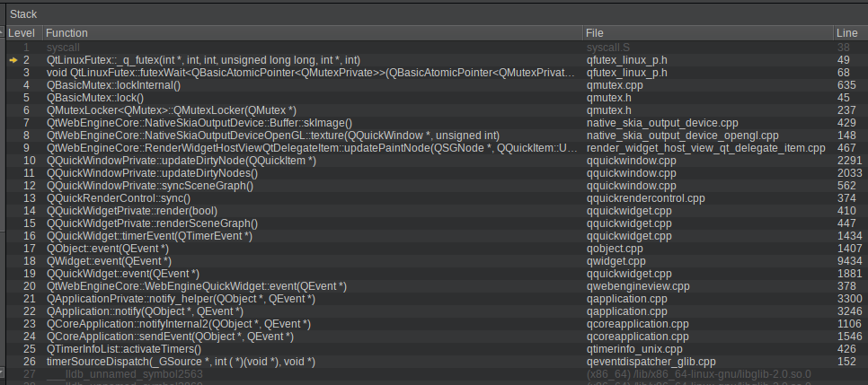868x385 pixels.
Task: Select QTimerInfoList::activateTimers() frame
Action: tap(123, 349)
